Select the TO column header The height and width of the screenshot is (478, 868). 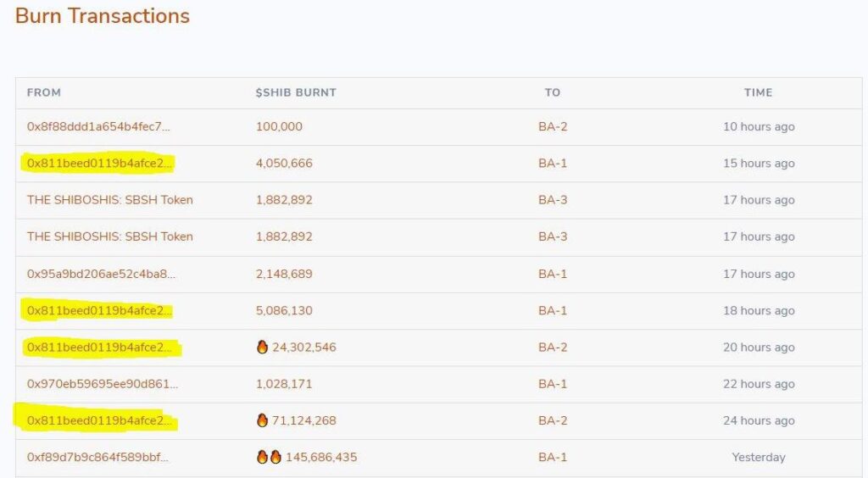coord(553,92)
